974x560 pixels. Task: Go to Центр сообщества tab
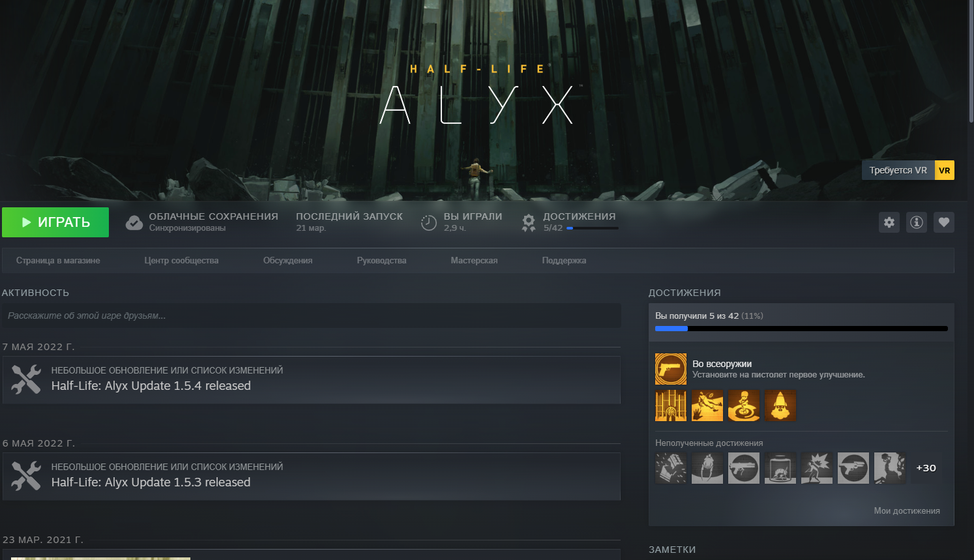click(x=181, y=261)
